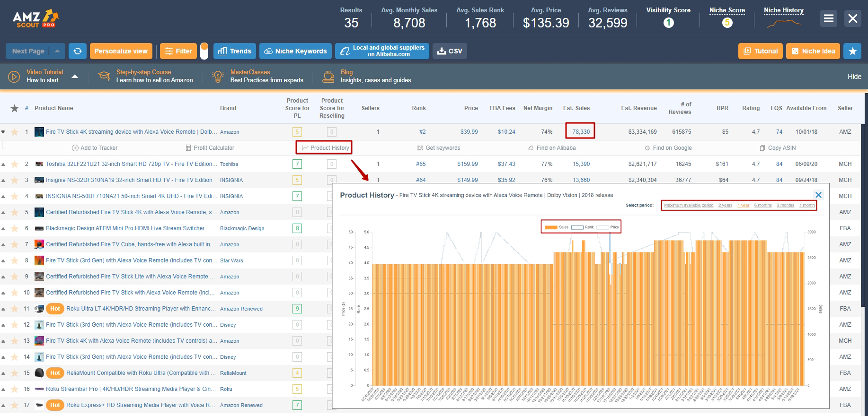Hide the tutorial banner
This screenshot has height=416, width=868.
854,77
